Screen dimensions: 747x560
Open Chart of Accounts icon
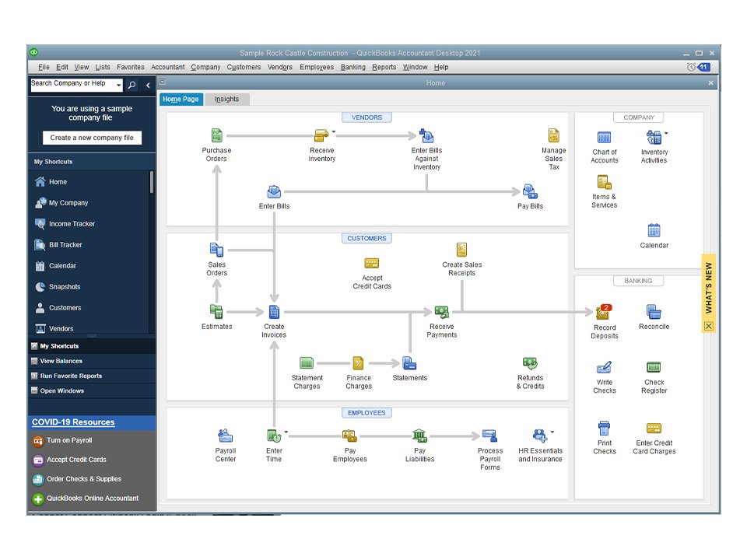[x=604, y=138]
